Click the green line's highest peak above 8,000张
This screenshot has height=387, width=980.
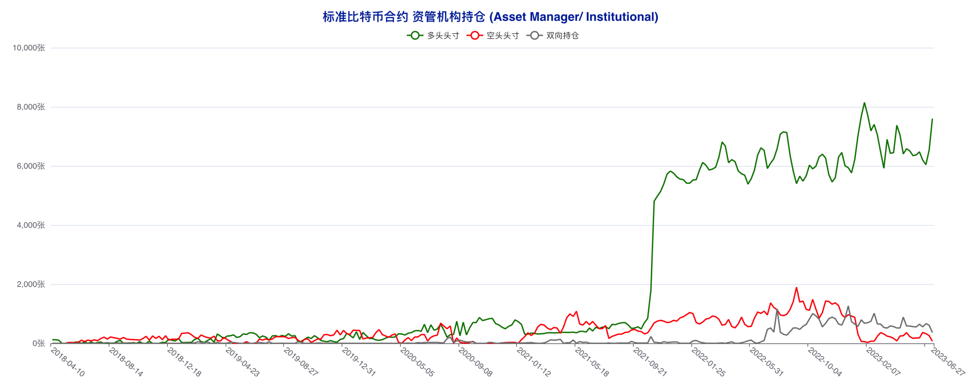[x=864, y=103]
